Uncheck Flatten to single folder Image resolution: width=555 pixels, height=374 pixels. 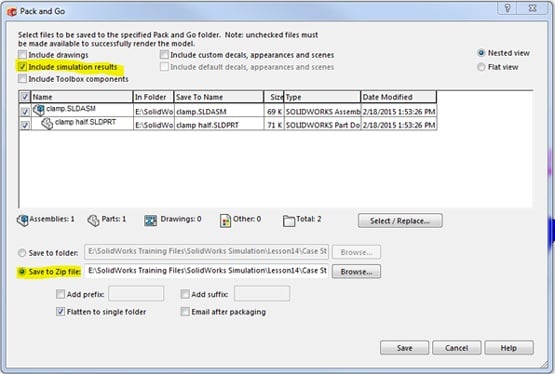tap(61, 311)
